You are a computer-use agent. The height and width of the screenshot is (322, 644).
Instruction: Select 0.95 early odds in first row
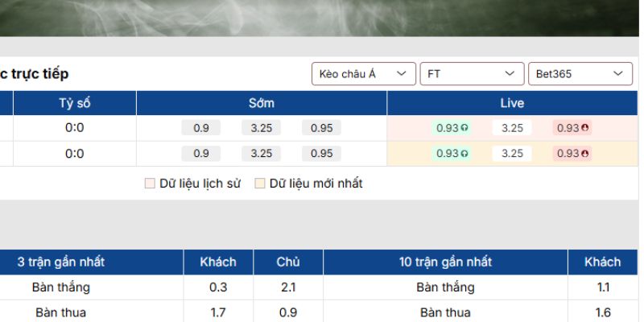point(321,128)
